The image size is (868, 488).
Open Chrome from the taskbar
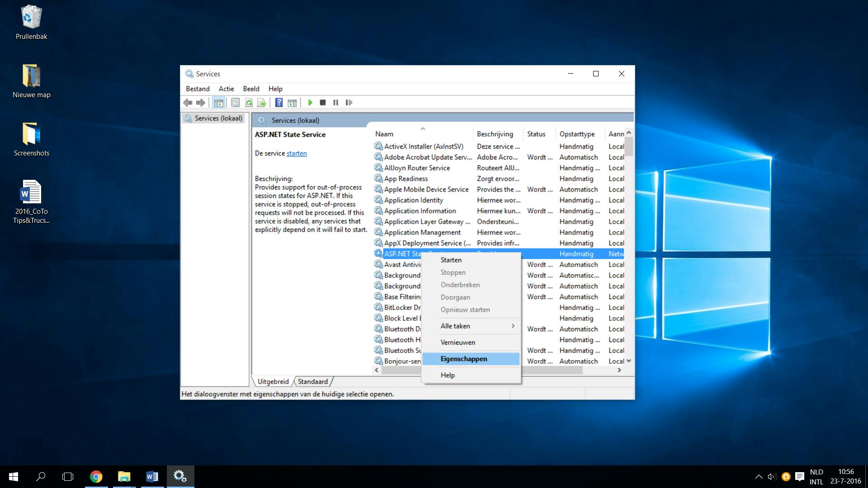[x=96, y=477]
